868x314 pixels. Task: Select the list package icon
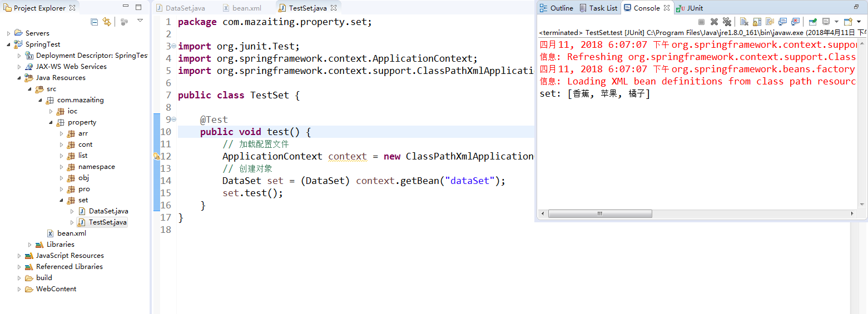[71, 156]
